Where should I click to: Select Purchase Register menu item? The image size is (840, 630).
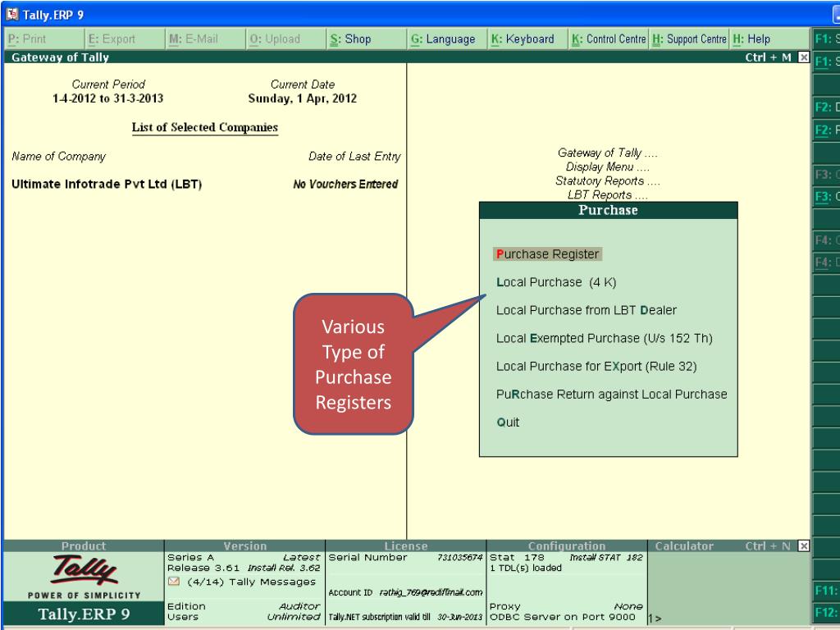pos(547,254)
